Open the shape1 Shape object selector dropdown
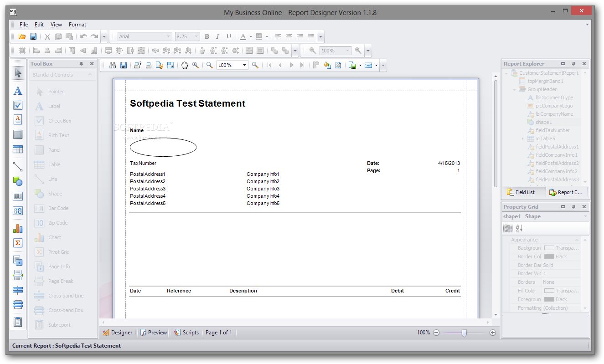604x364 pixels. [585, 216]
